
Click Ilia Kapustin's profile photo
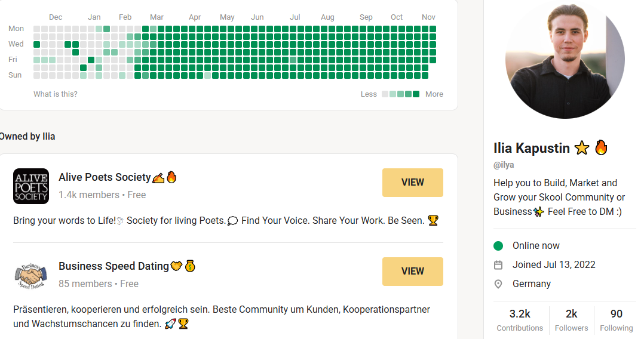pyautogui.click(x=565, y=60)
